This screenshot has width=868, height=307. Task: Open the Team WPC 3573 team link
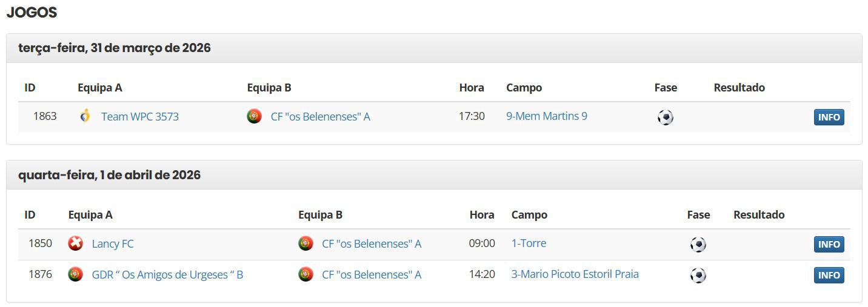(x=139, y=117)
